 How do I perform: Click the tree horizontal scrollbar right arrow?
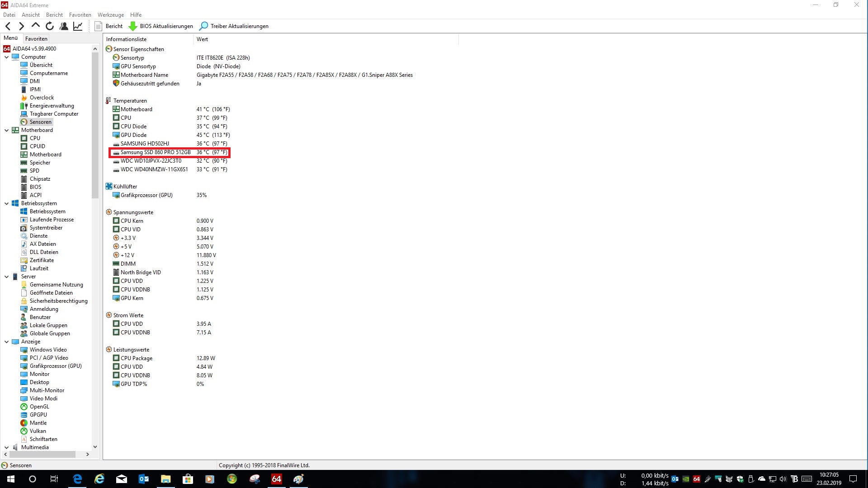(88, 454)
